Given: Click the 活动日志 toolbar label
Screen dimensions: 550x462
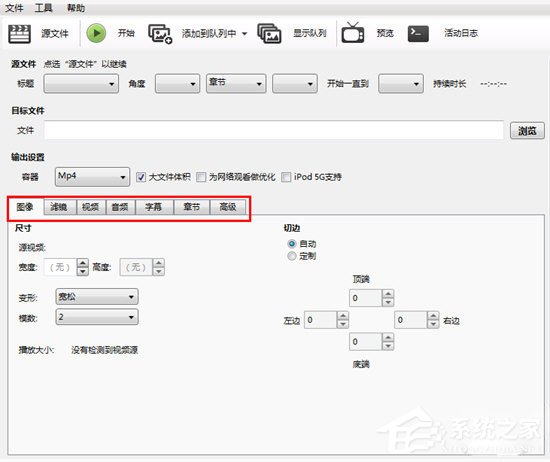Looking at the screenshot, I should pyautogui.click(x=461, y=33).
